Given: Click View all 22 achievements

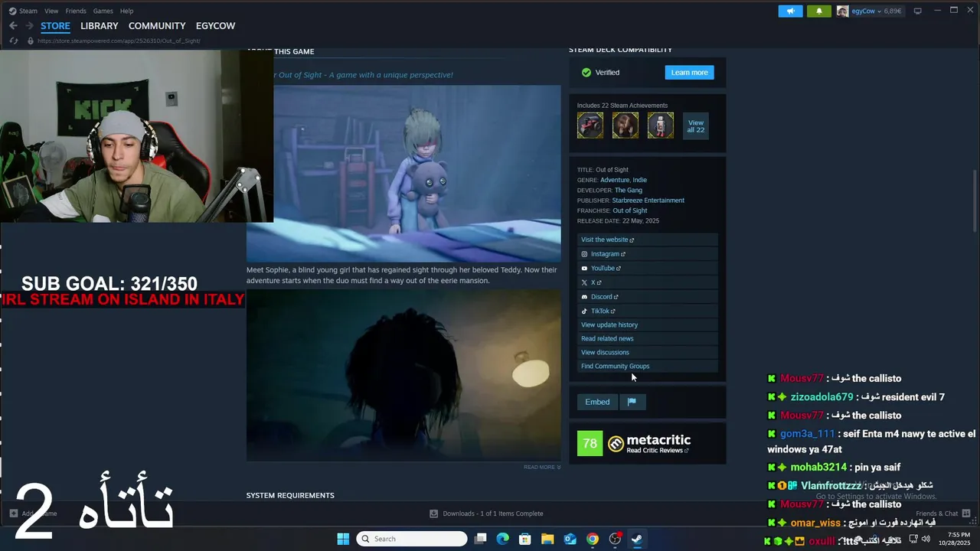Looking at the screenshot, I should (695, 126).
